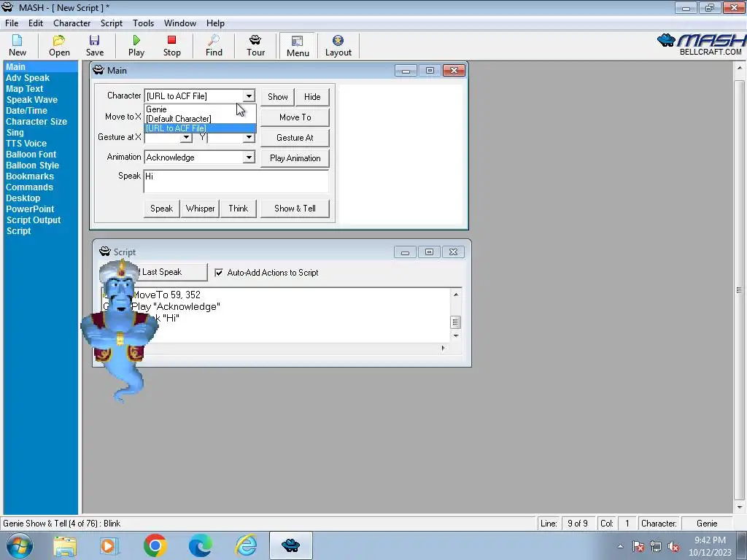Save the script using Save icon
This screenshot has width=747, height=560.
click(95, 46)
